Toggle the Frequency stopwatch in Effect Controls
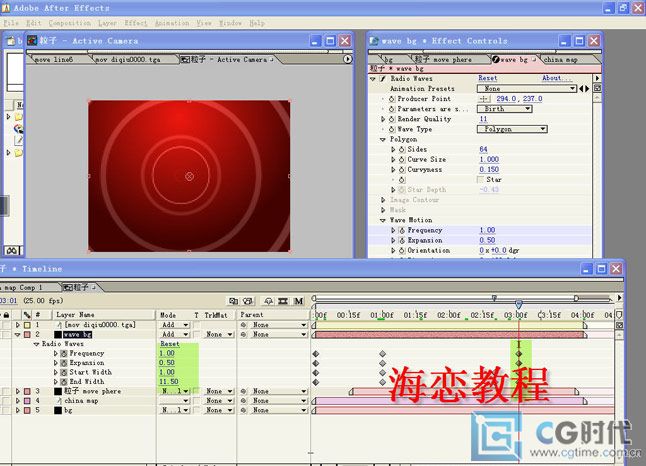Viewport: 646px width, 466px height. [x=402, y=230]
